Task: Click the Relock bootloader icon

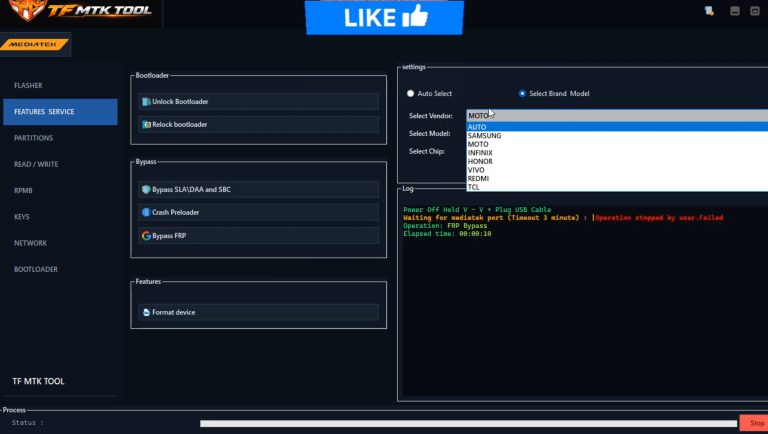Action: click(146, 124)
